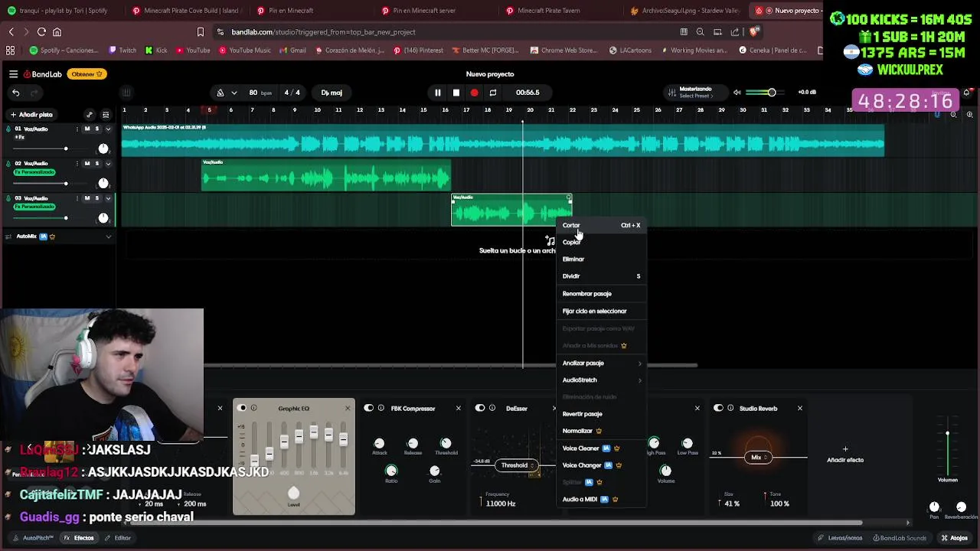Image resolution: width=980 pixels, height=551 pixels.
Task: Solo track 01 Voz/Audio
Action: pyautogui.click(x=96, y=129)
